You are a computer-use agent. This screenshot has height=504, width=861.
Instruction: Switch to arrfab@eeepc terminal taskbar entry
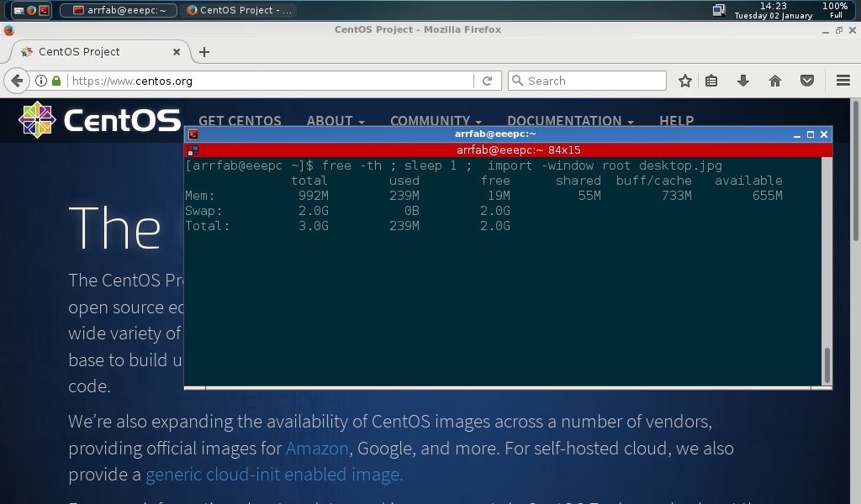(x=119, y=10)
